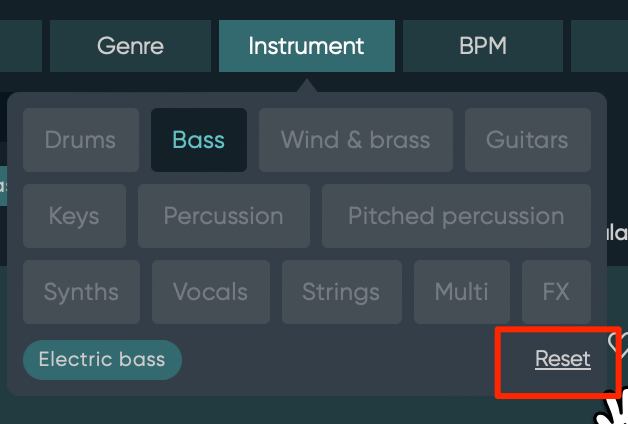Choose the Guitars instrument category

tap(527, 140)
